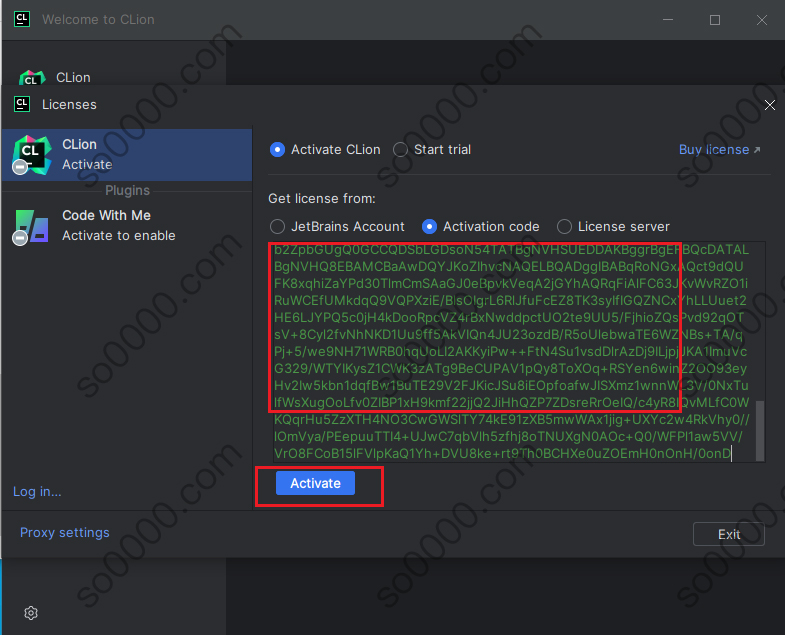Image resolution: width=785 pixels, height=635 pixels.
Task: Click the Exit button
Action: tap(728, 534)
